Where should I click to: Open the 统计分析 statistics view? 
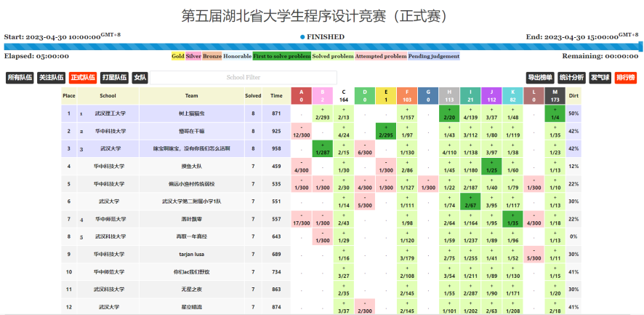pos(571,77)
